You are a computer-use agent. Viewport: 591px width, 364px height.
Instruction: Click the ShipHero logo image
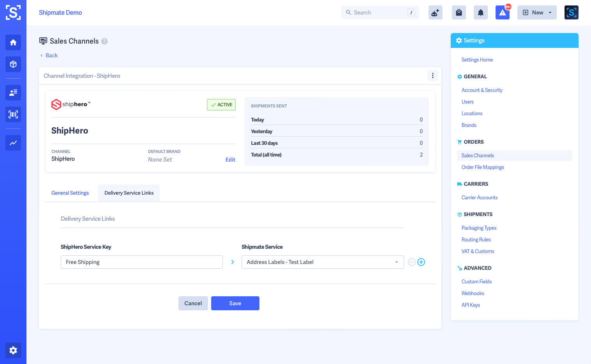tap(71, 104)
